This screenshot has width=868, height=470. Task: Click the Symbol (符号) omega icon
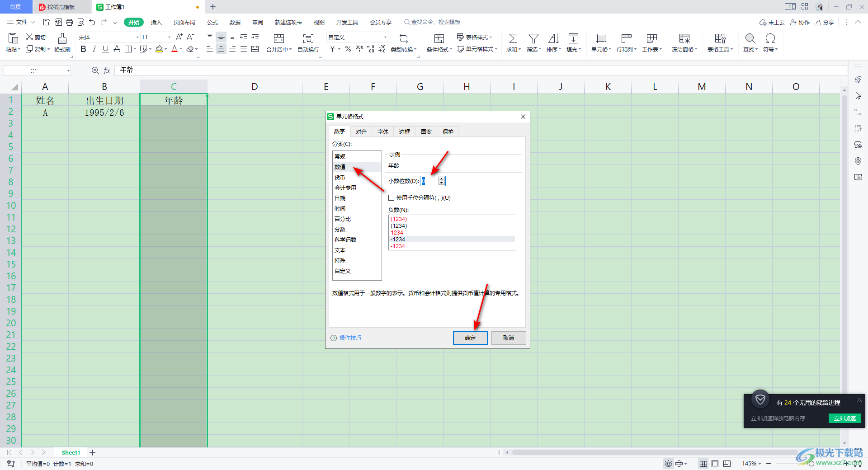pos(770,38)
